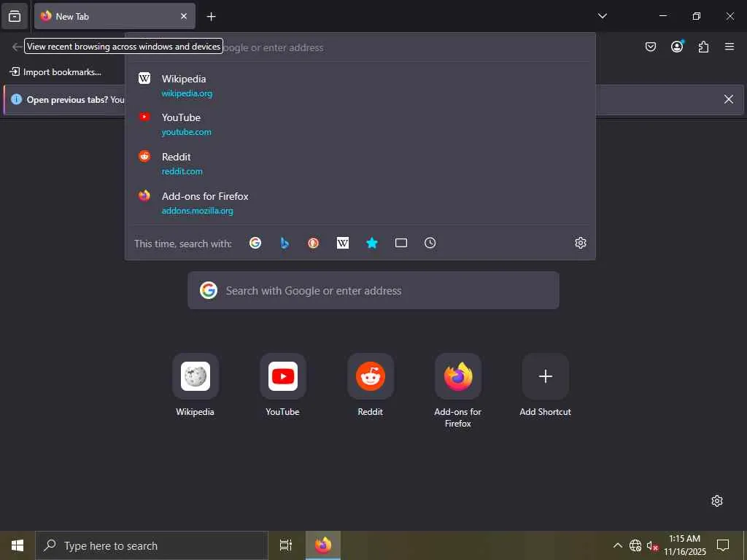The width and height of the screenshot is (747, 560).
Task: Click the youtube.com URL text
Action: click(186, 132)
